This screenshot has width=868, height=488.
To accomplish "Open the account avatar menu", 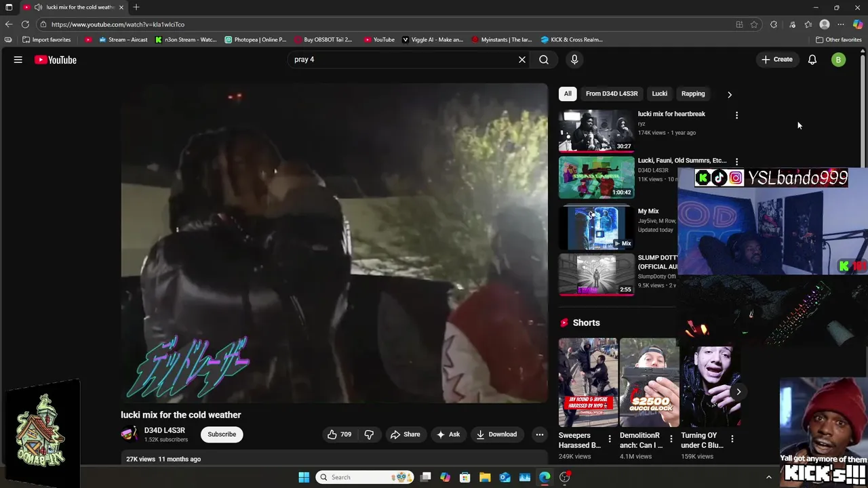I will tap(839, 60).
